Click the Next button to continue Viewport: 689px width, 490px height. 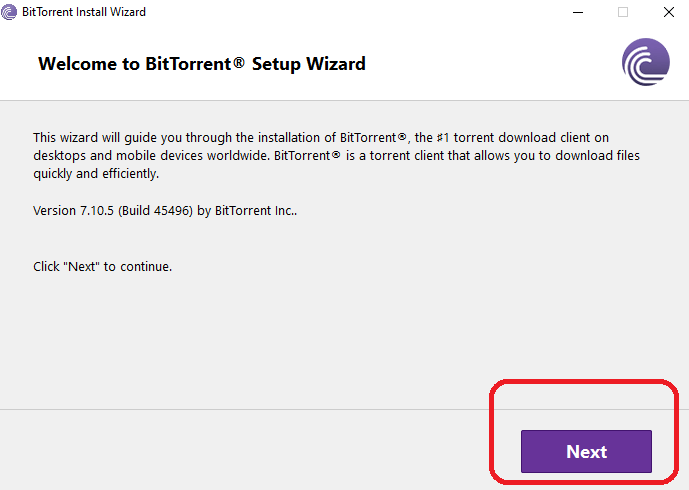[x=586, y=451]
